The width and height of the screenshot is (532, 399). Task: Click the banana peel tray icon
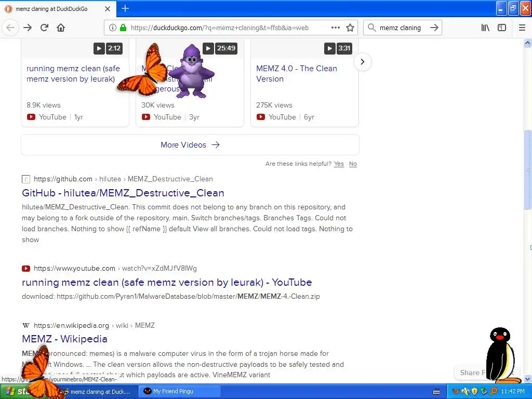(465, 392)
